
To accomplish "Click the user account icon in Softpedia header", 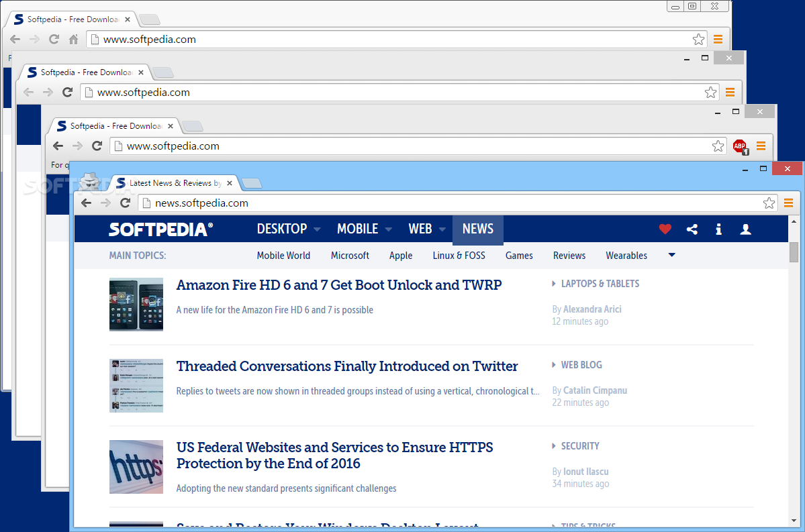I will click(745, 229).
